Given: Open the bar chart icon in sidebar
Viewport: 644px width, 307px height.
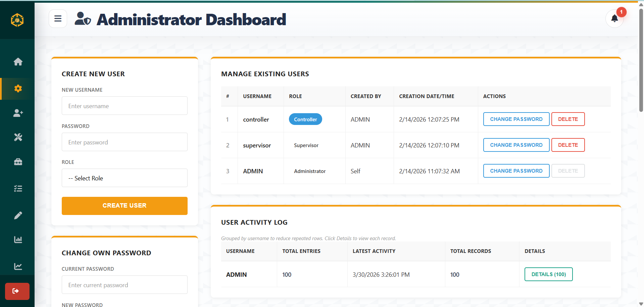Looking at the screenshot, I should click(x=18, y=239).
